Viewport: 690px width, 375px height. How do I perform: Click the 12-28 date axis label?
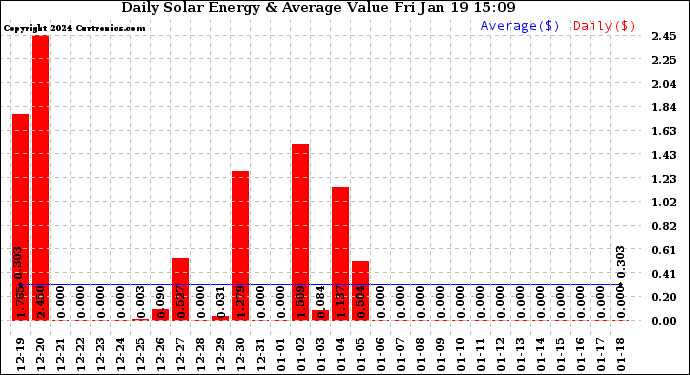click(x=200, y=355)
